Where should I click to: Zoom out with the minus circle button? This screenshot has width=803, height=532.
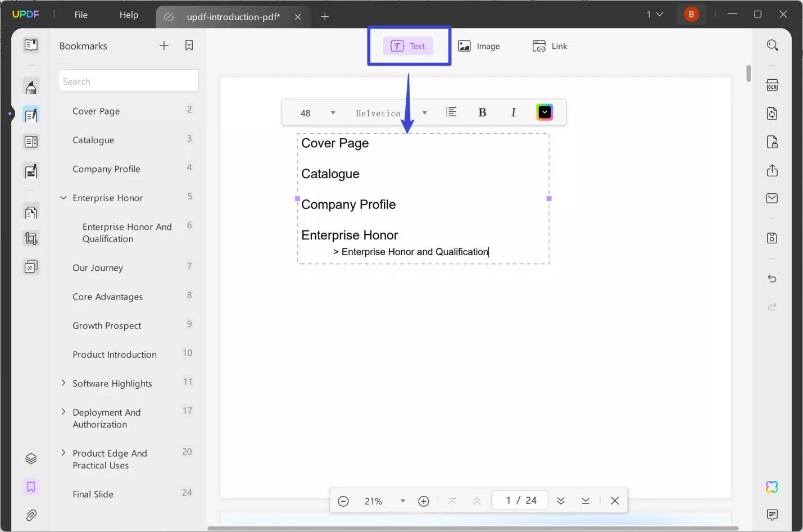(x=343, y=501)
